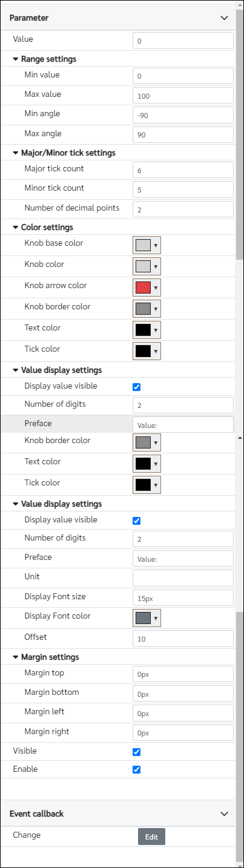The width and height of the screenshot is (244, 868).
Task: Uncheck the Enable checkbox
Action: (136, 770)
